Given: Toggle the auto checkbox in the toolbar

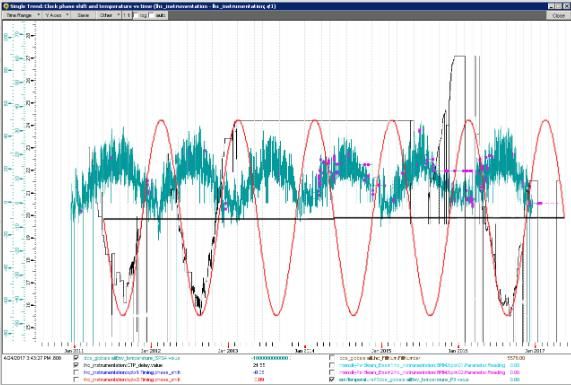Looking at the screenshot, I should [x=151, y=15].
